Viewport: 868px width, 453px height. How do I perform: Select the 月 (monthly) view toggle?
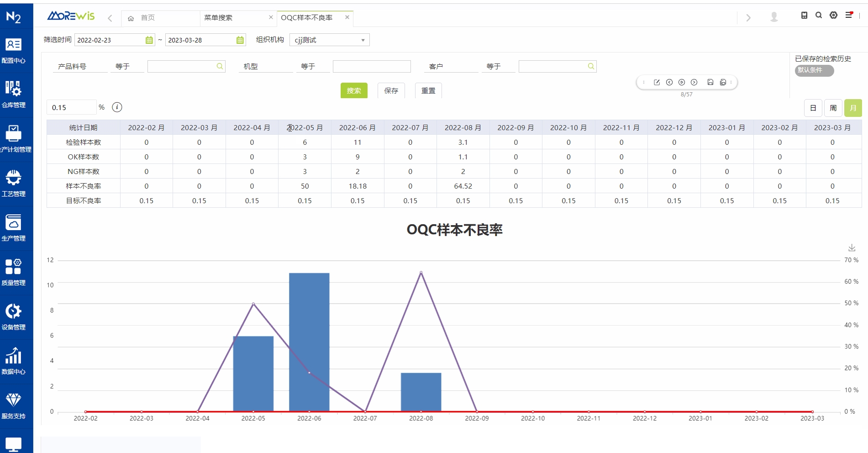click(852, 108)
